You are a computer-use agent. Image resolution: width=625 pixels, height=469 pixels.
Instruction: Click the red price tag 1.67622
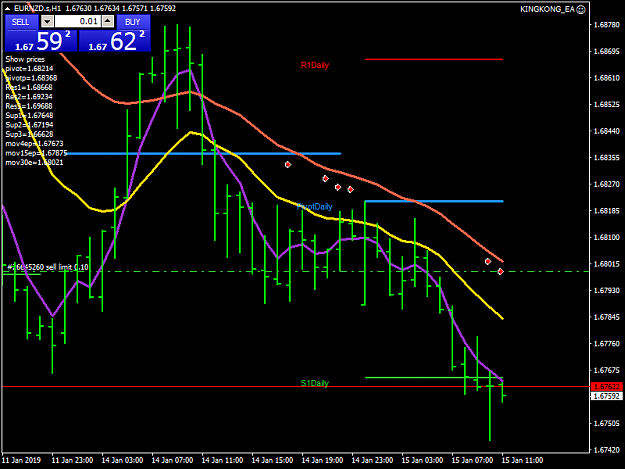pos(606,387)
